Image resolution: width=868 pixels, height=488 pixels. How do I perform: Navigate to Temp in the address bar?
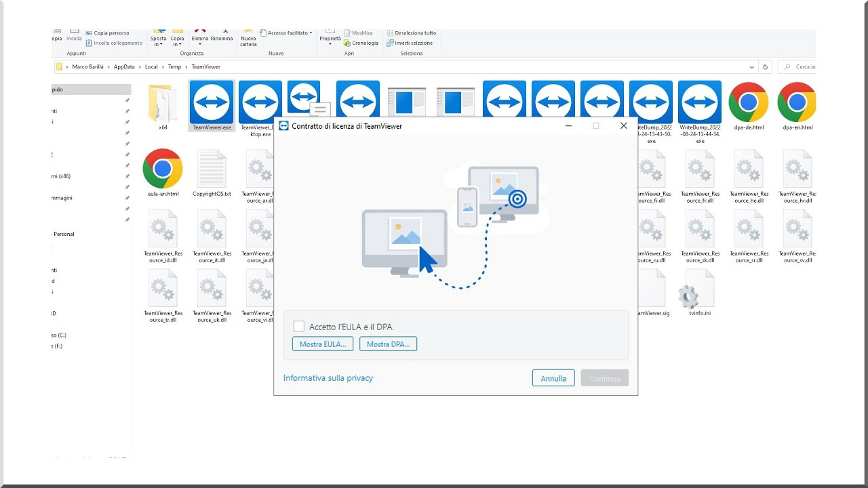point(175,67)
